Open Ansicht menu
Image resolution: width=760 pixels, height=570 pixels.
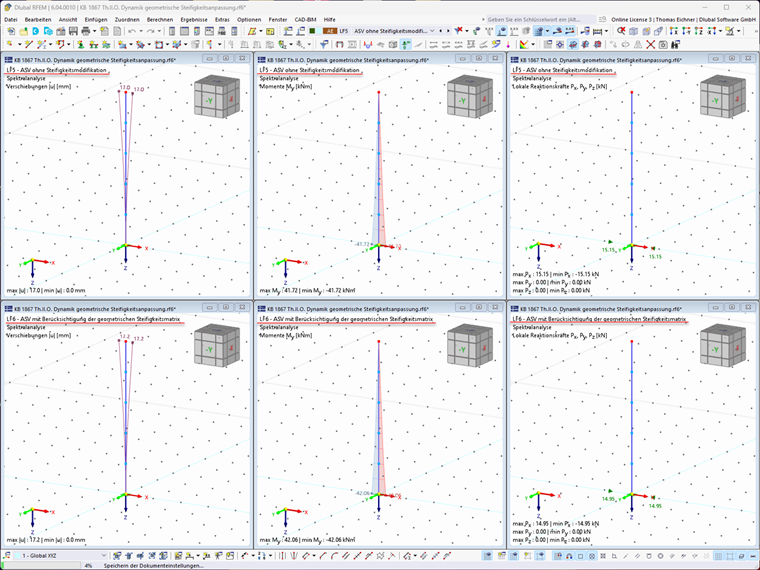coord(68,19)
